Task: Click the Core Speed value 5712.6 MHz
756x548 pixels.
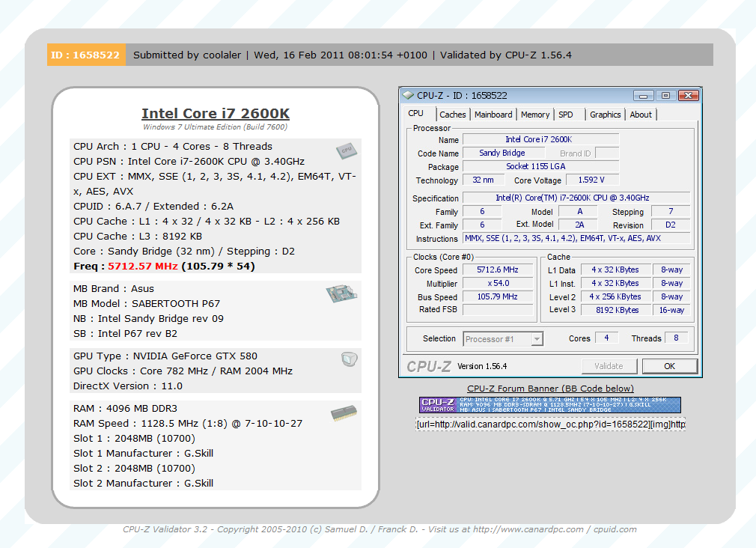Action: point(498,270)
